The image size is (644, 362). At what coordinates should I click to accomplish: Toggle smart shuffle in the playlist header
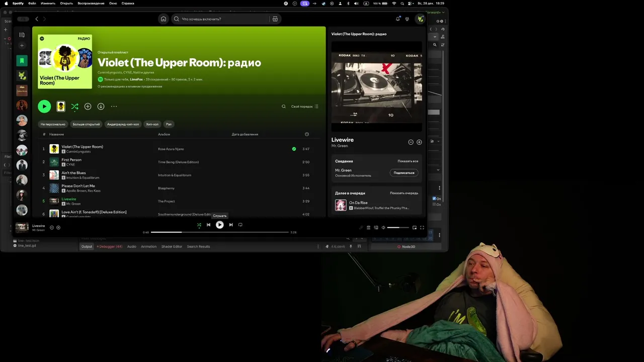(74, 106)
